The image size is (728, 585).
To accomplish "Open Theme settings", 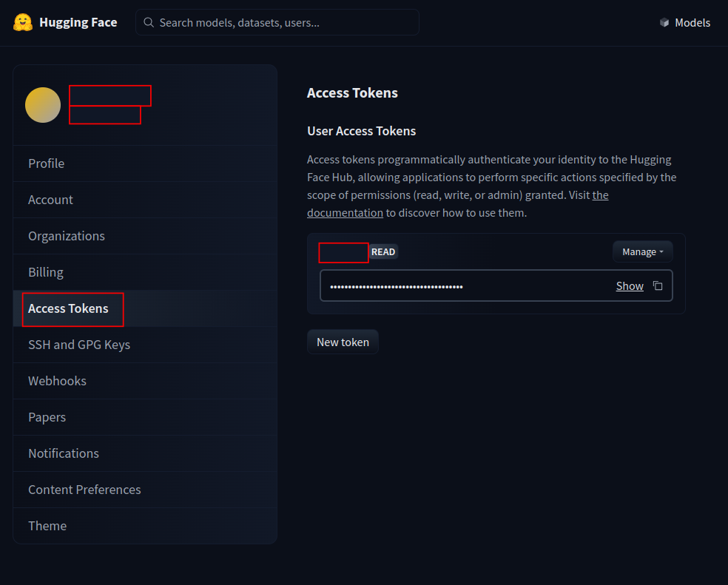I will point(47,526).
